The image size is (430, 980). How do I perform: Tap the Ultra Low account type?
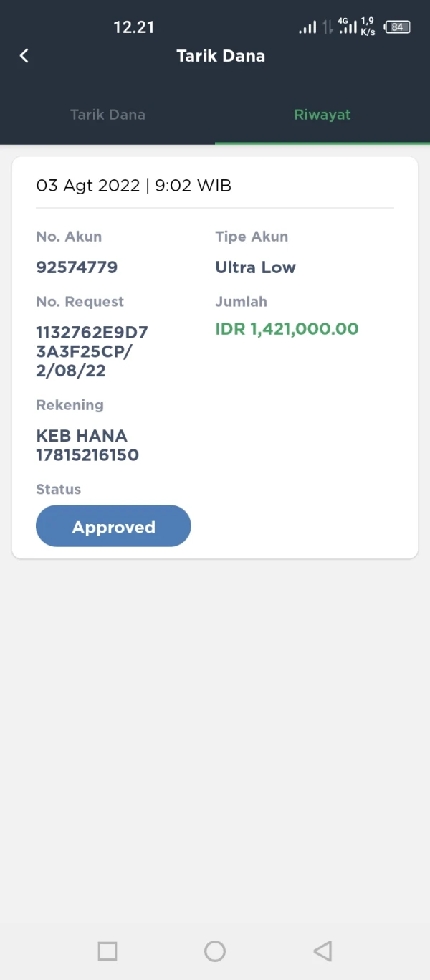[x=255, y=267]
